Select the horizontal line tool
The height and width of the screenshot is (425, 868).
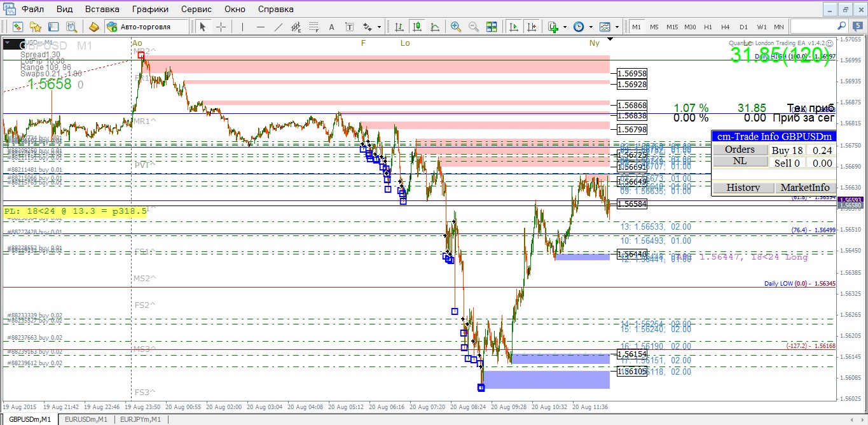tap(260, 27)
